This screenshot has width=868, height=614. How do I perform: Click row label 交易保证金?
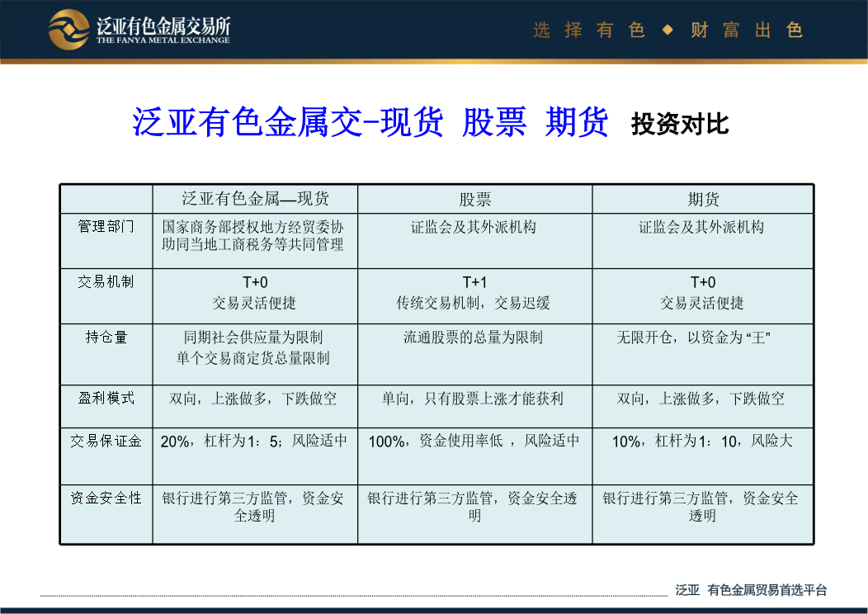click(106, 442)
